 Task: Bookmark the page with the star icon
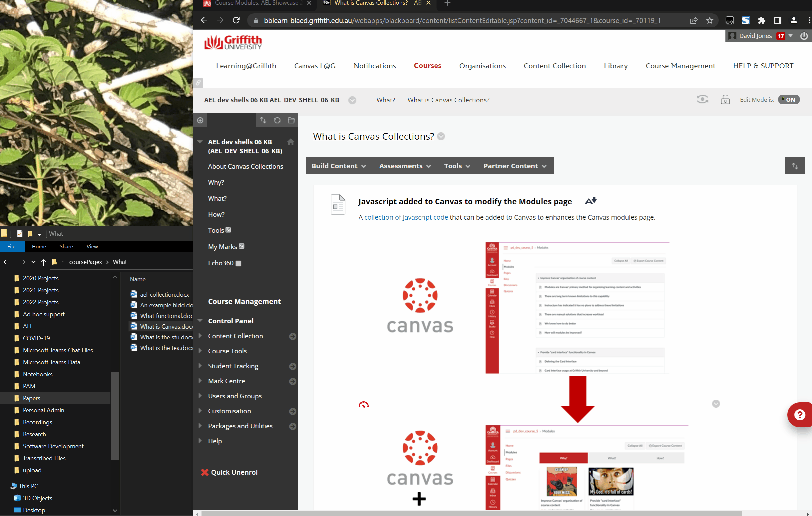pos(710,21)
